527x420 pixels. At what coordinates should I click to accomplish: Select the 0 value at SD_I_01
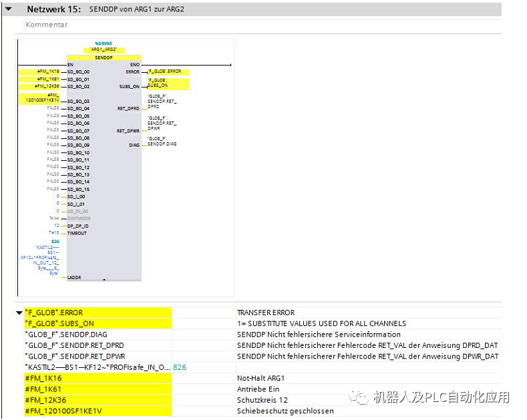point(58,203)
